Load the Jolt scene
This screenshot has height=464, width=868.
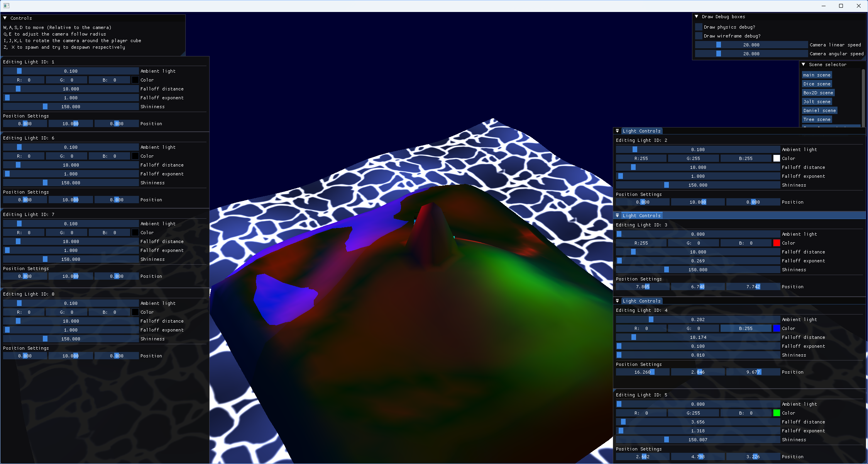tap(817, 102)
